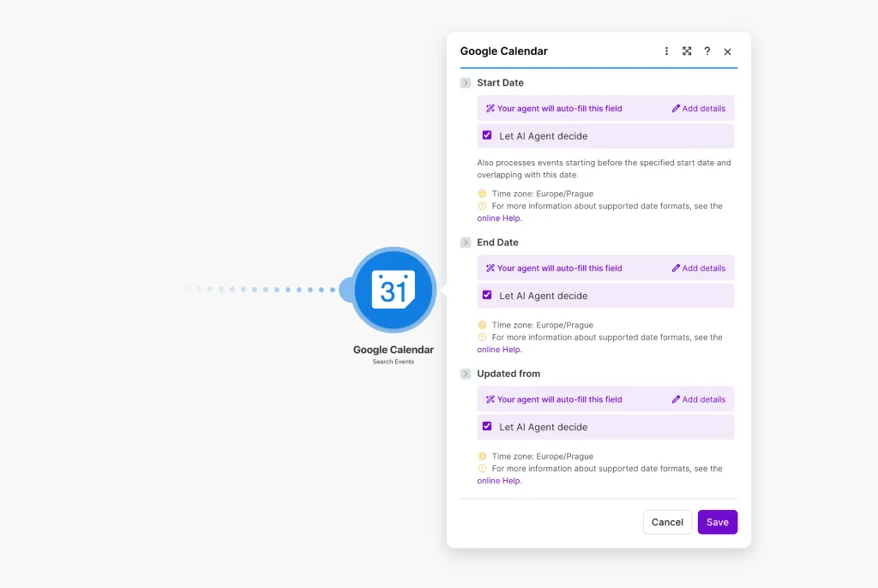Expand the End Date section chevron

(x=466, y=243)
